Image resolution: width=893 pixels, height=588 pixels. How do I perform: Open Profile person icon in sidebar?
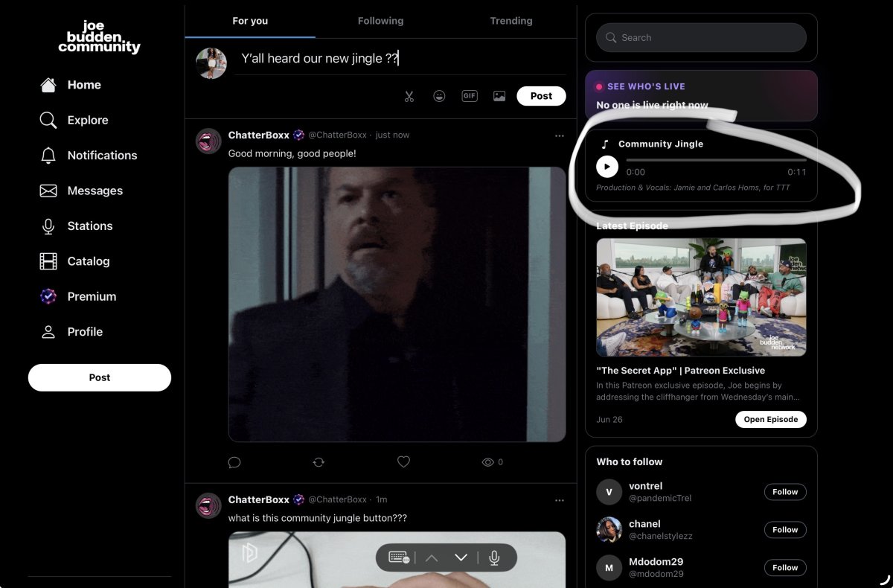coord(48,332)
